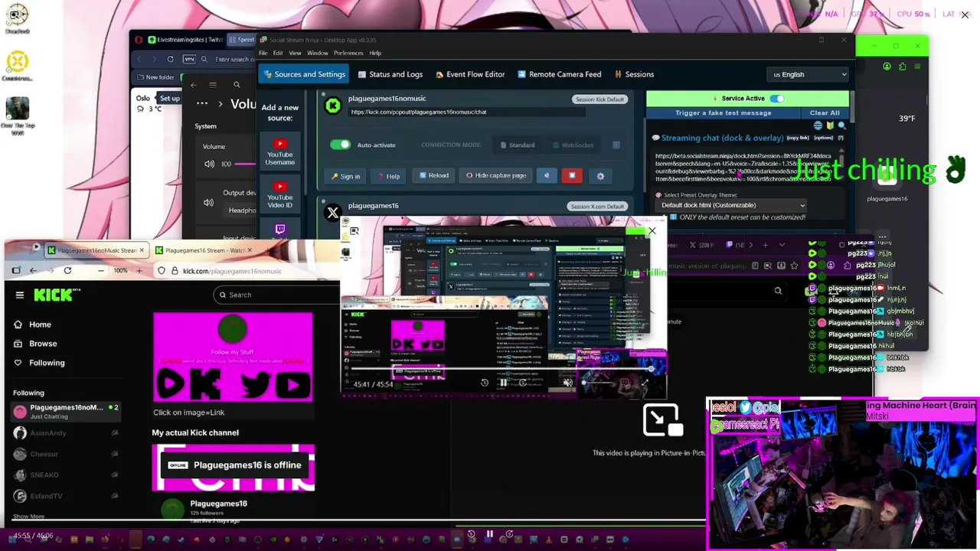Add a YouTube Video ID source
This screenshot has width=980, height=551.
pos(279,195)
